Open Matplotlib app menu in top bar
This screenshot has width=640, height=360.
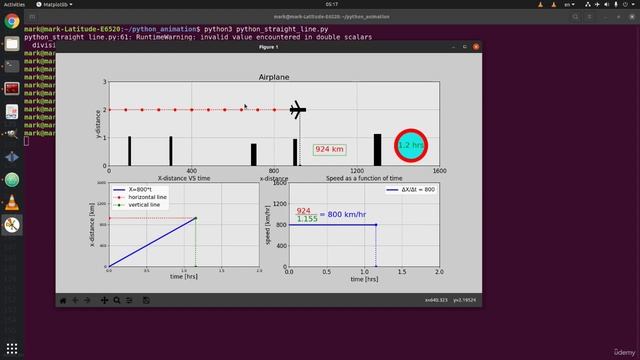point(54,4)
